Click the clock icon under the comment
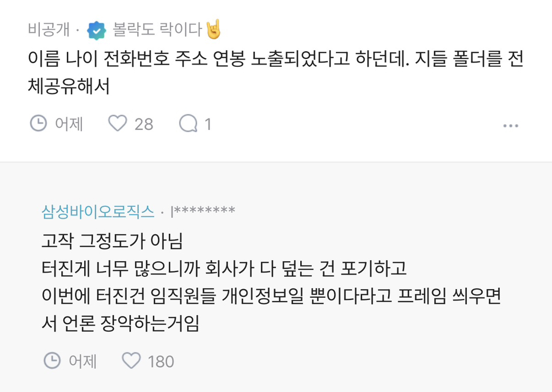The width and height of the screenshot is (552, 392). click(51, 361)
